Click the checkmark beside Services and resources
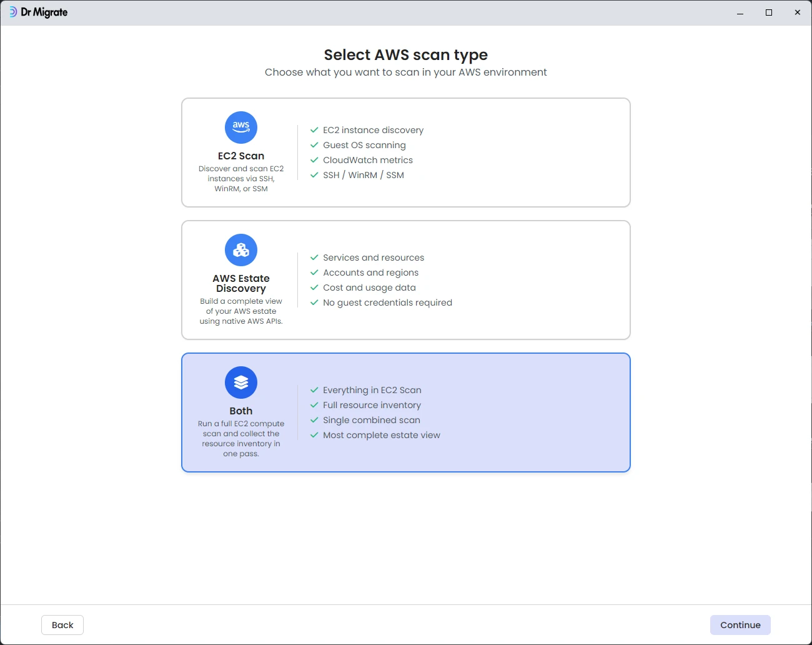Screen dimensions: 812x645 [314, 257]
